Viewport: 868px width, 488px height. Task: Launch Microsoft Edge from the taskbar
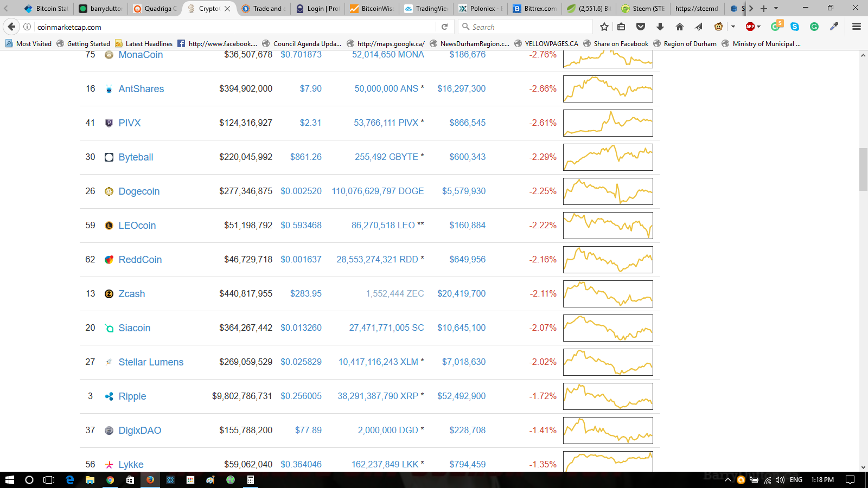pyautogui.click(x=69, y=480)
